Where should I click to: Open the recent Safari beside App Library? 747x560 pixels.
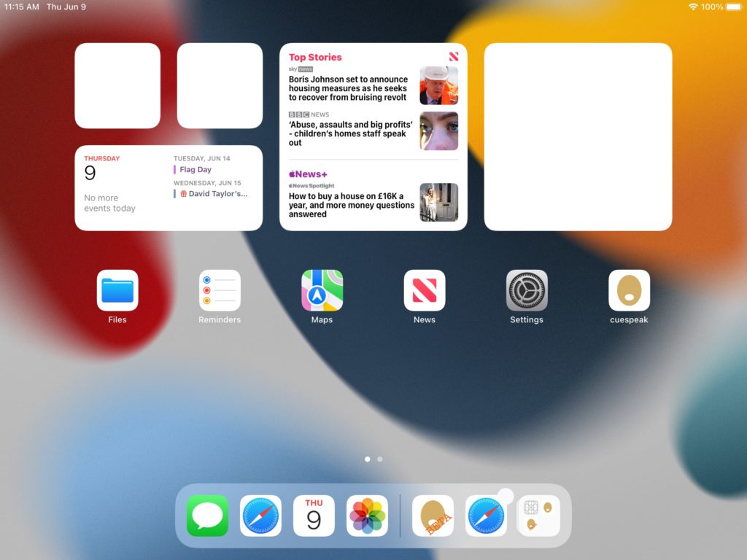[486, 516]
